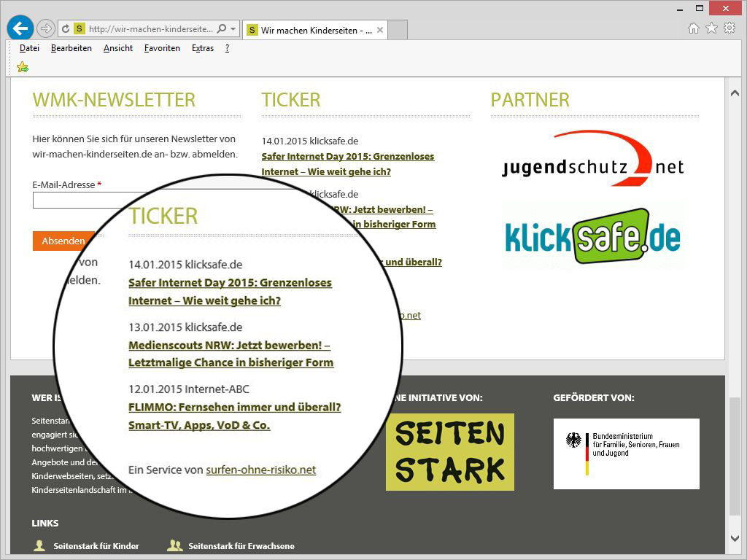Close the Wir machen Kinderseiten tab
Image resolution: width=747 pixels, height=560 pixels.
point(379,30)
